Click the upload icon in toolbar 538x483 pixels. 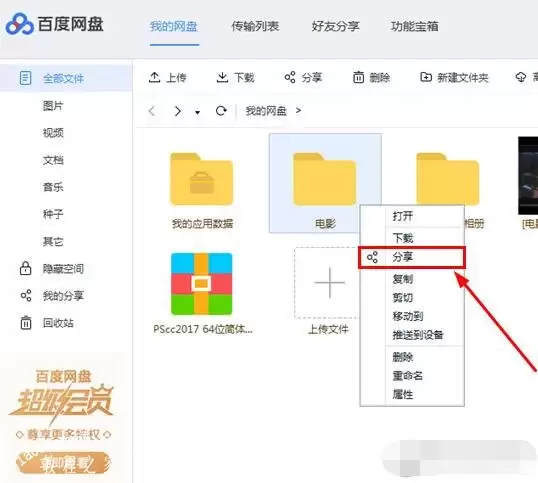[x=154, y=78]
